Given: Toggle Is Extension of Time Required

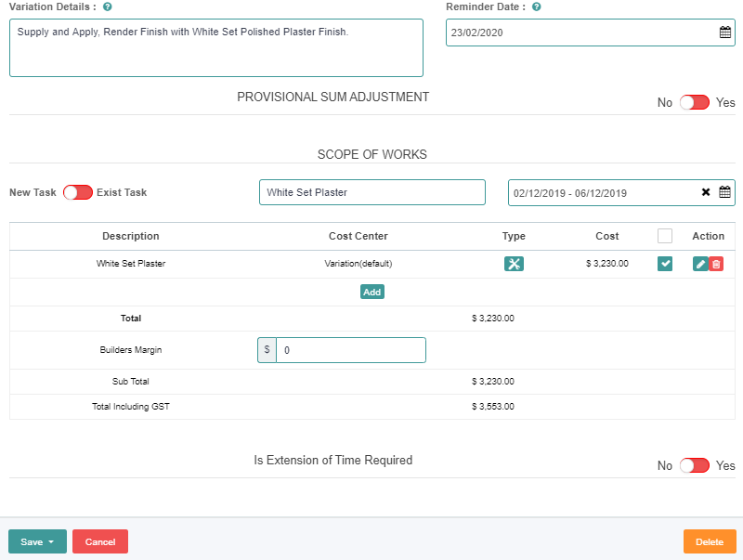Looking at the screenshot, I should point(694,465).
